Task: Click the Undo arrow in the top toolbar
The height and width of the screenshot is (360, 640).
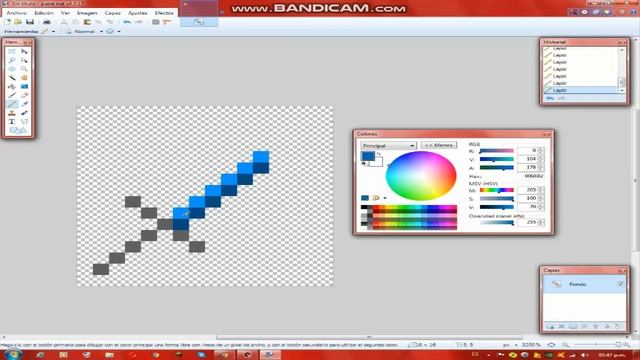Action: click(x=127, y=22)
